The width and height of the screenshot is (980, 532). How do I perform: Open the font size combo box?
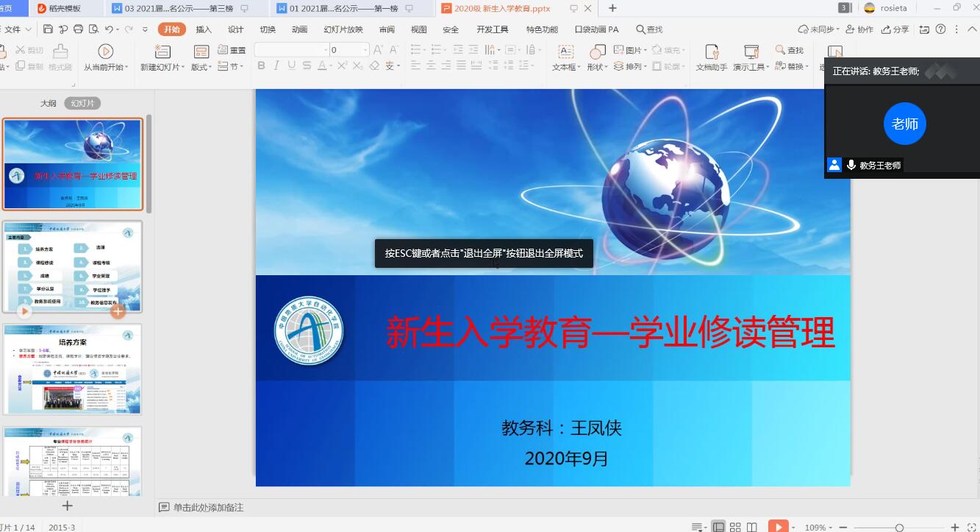[348, 50]
